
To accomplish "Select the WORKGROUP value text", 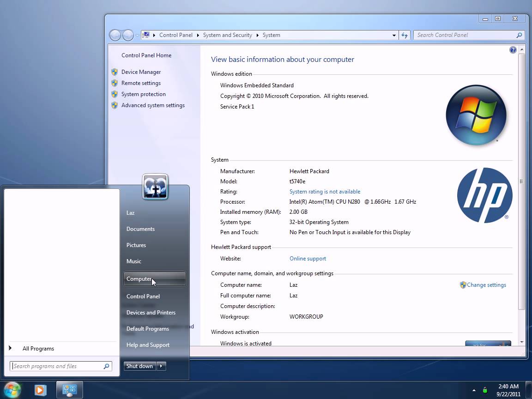I will click(x=306, y=317).
